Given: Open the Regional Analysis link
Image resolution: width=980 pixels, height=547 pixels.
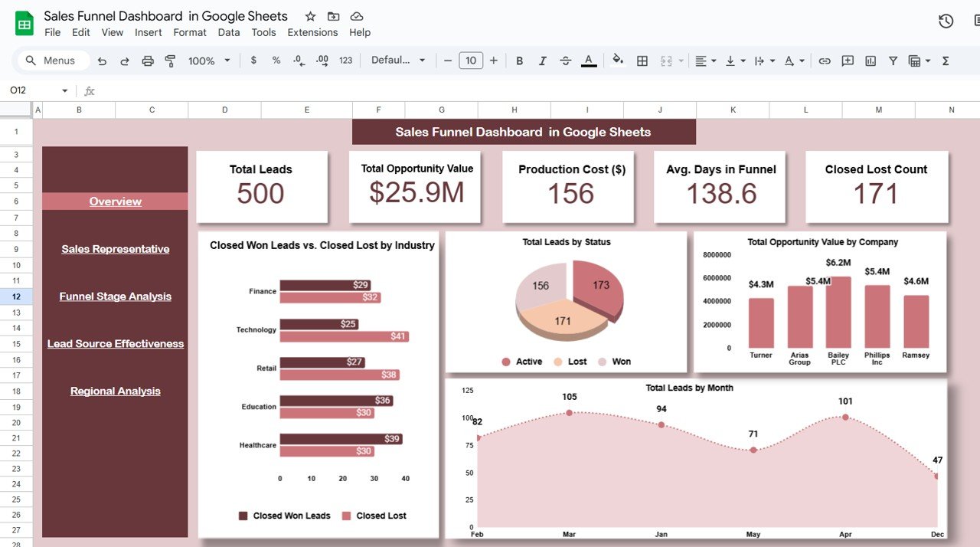Looking at the screenshot, I should pos(116,391).
